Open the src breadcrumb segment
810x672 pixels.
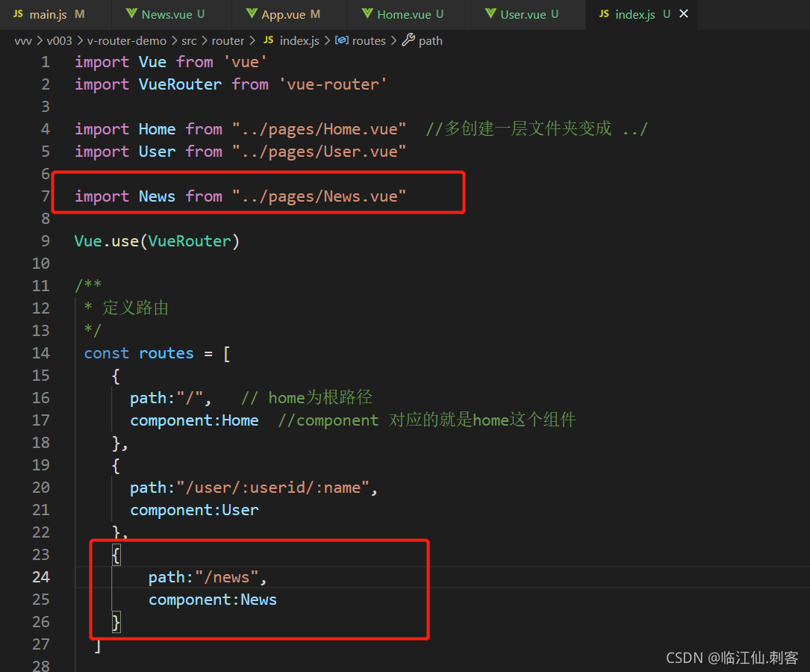click(x=189, y=41)
